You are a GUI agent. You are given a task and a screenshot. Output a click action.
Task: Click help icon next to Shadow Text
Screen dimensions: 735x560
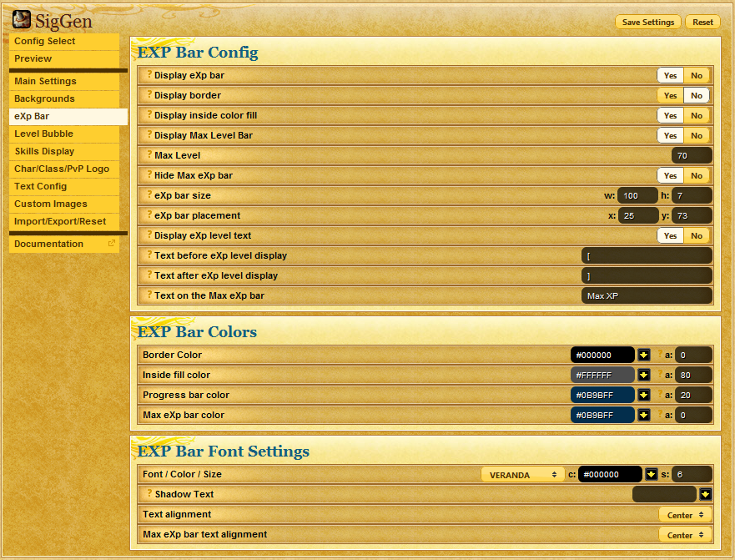click(149, 494)
